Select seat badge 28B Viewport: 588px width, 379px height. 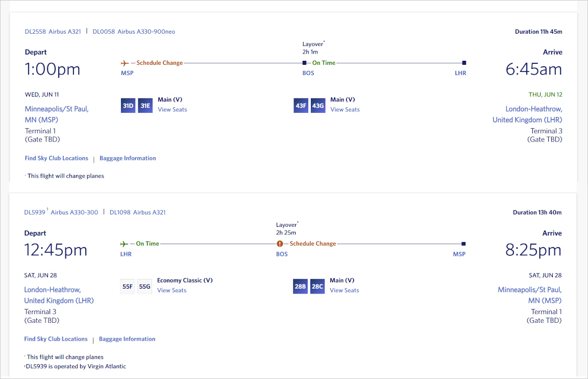pos(301,286)
